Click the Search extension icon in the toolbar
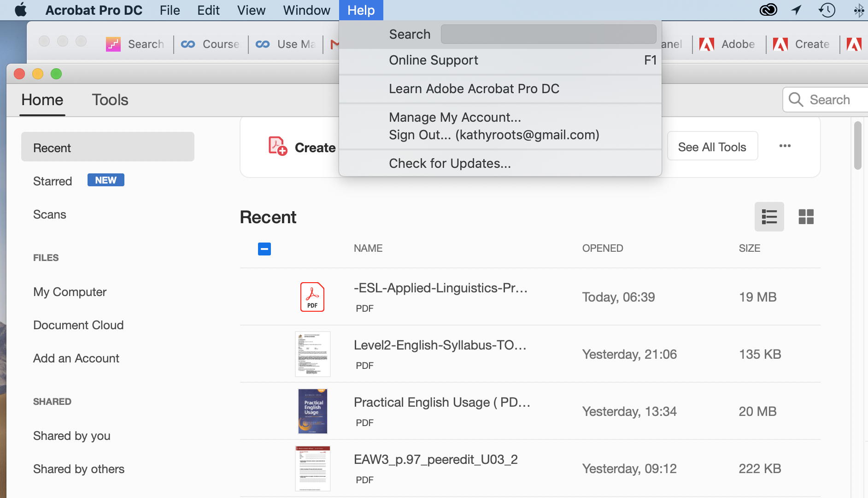This screenshot has height=498, width=868. [x=112, y=44]
